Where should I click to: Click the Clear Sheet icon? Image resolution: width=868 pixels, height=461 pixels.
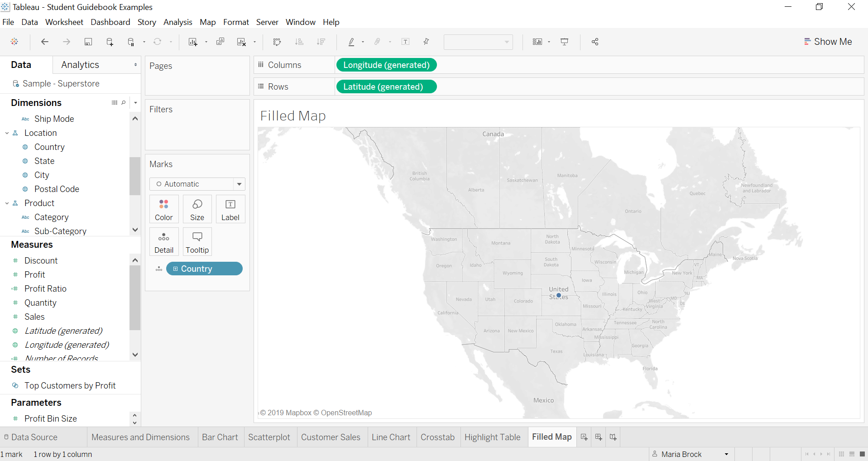pos(241,42)
